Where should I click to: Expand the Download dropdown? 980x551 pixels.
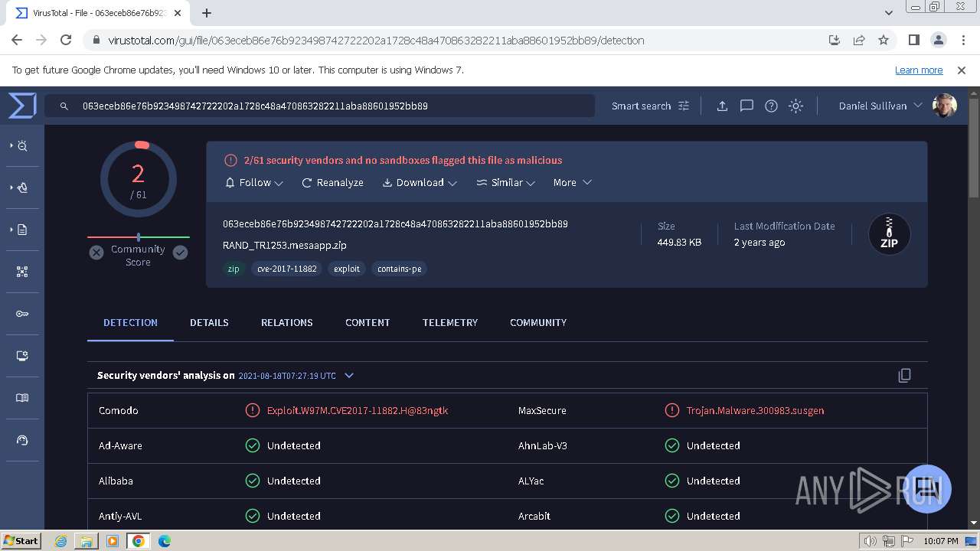(x=420, y=183)
